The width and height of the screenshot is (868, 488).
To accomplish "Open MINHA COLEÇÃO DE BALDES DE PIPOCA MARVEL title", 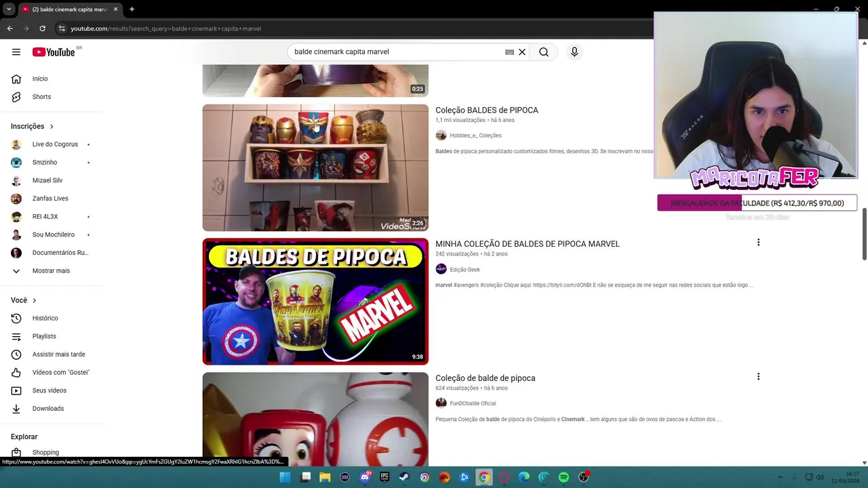I will [528, 244].
